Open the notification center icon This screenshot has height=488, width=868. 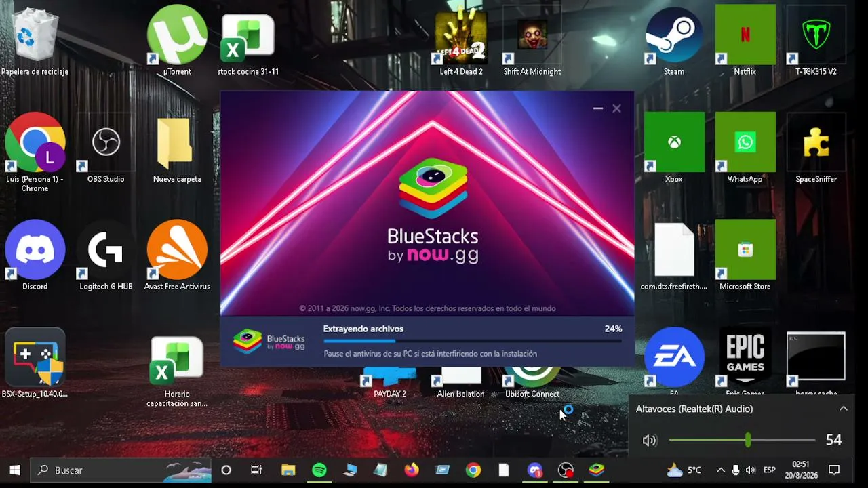(x=835, y=470)
